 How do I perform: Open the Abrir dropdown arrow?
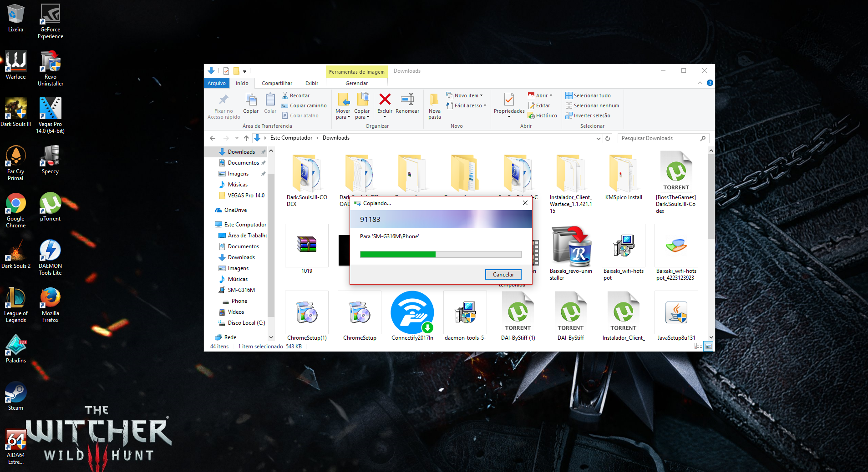551,95
